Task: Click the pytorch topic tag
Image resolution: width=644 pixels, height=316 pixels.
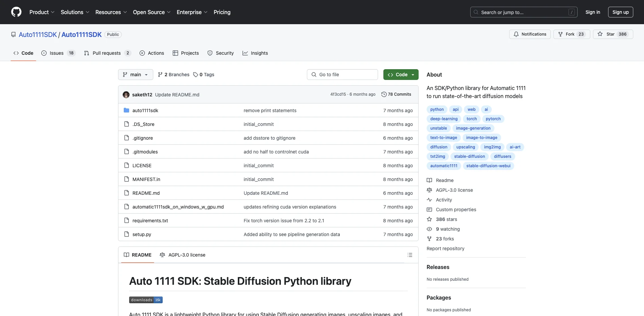Action: coord(493,119)
